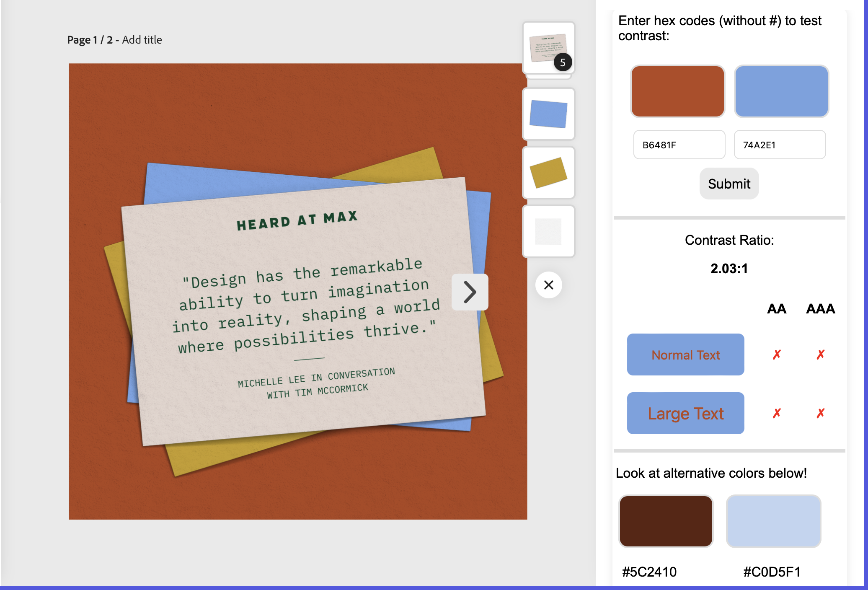Click the rust orange color swatch
Image resolution: width=868 pixels, height=590 pixels.
pyautogui.click(x=677, y=91)
